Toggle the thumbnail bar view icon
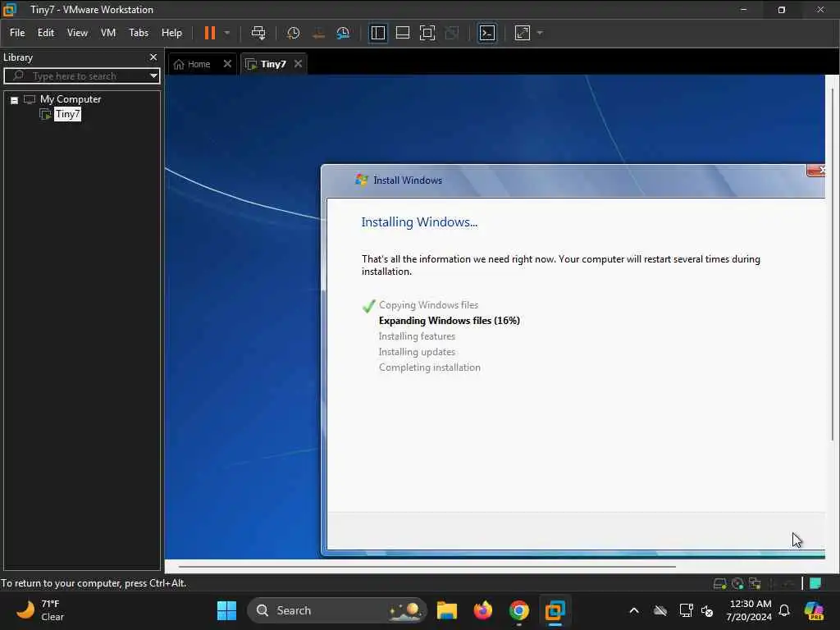Viewport: 840px width, 630px height. [402, 33]
